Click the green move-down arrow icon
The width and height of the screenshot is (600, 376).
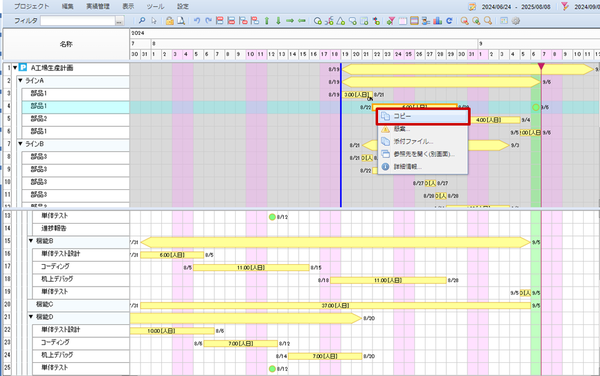coord(278,21)
